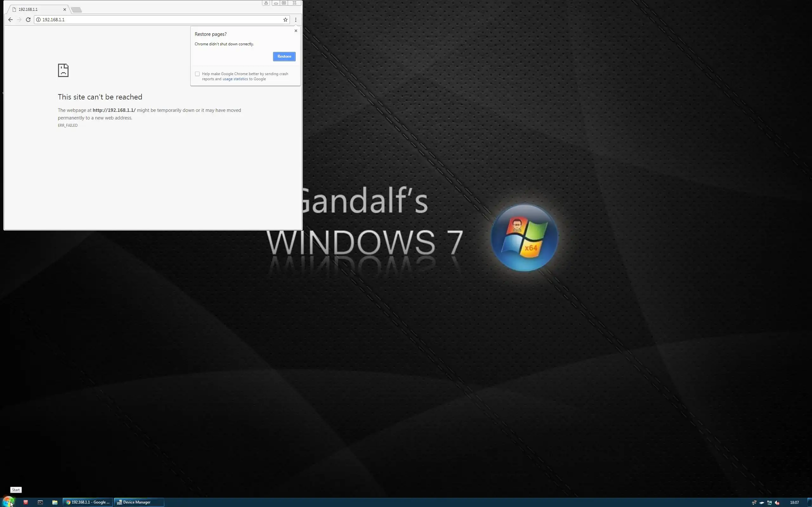Switch to Device Manager taskbar window
812x507 pixels.
tap(139, 502)
